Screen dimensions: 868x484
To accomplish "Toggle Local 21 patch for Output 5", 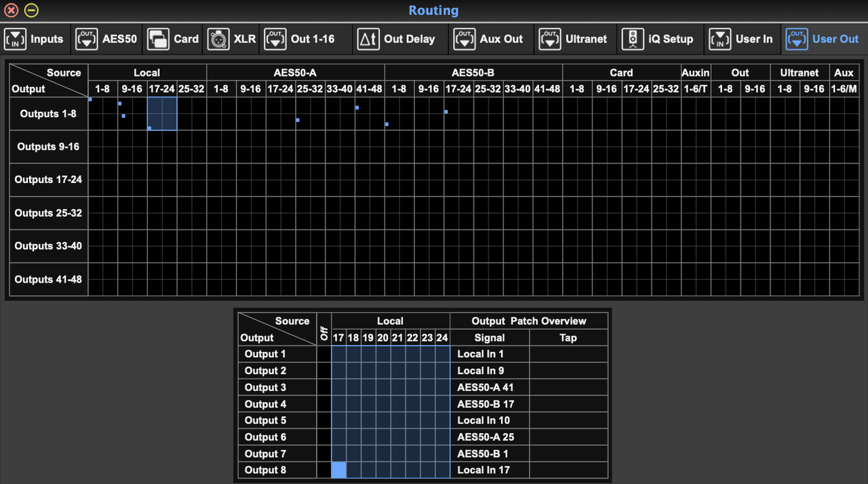I will tap(398, 420).
